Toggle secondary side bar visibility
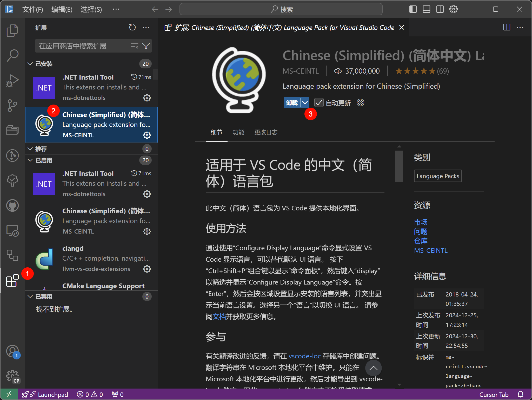This screenshot has width=532, height=400. coord(440,9)
